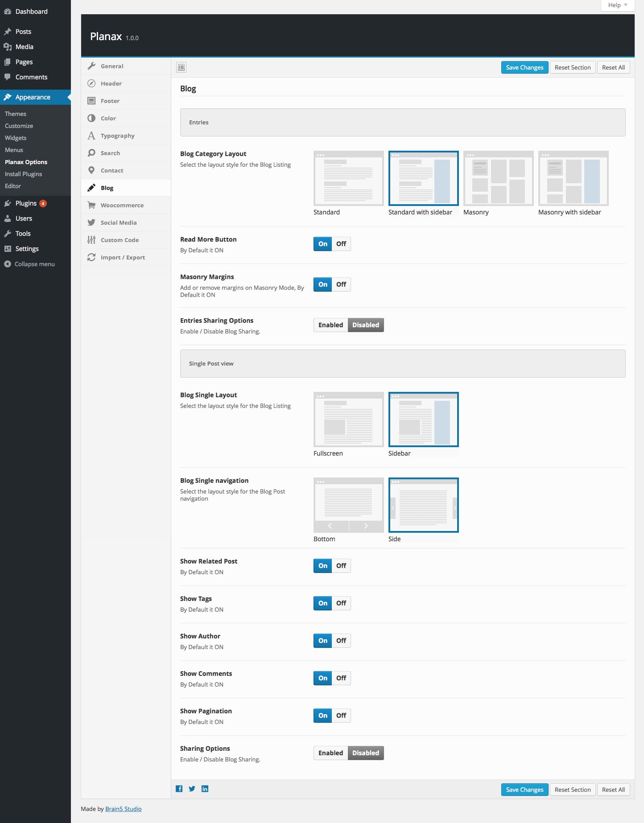Choose Bottom blog navigation layout
This screenshot has height=823, width=644.
pos(348,505)
